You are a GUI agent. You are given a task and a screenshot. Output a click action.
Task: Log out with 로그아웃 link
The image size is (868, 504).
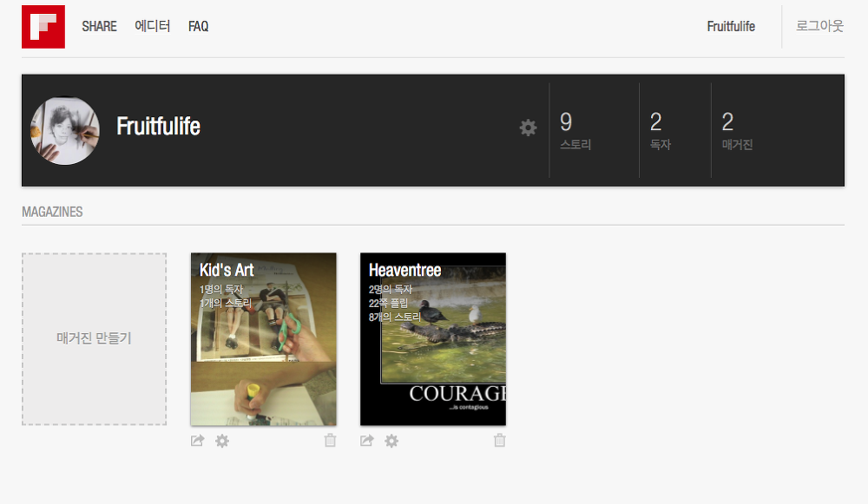point(819,26)
